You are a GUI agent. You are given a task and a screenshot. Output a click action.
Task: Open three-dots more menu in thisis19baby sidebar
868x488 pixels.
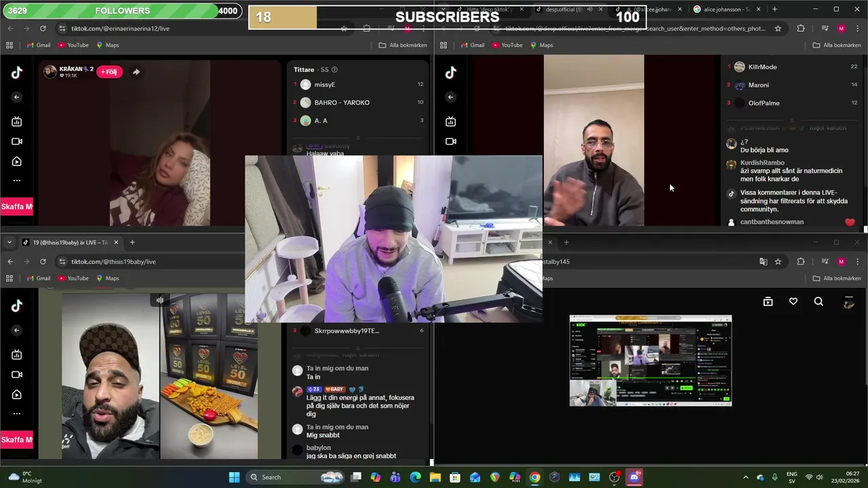(17, 413)
